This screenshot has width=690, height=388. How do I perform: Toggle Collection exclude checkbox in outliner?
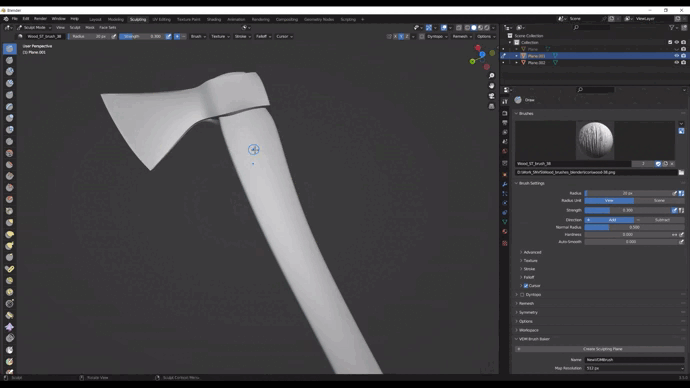tap(670, 42)
